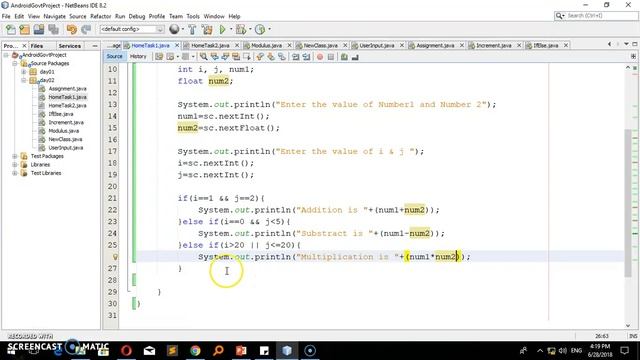Viewport: 640px width, 360px height.
Task: Show opened documents list dropdown arrow
Action: [626, 44]
